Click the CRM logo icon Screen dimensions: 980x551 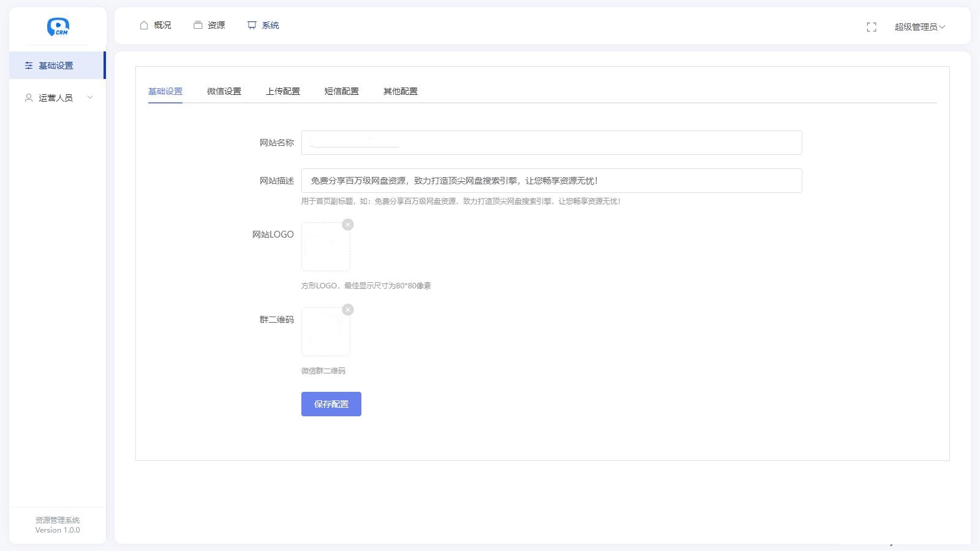[58, 27]
